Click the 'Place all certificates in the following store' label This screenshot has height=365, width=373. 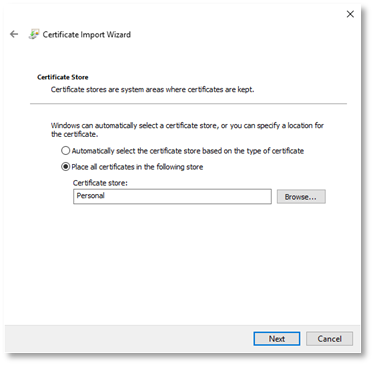pyautogui.click(x=137, y=167)
